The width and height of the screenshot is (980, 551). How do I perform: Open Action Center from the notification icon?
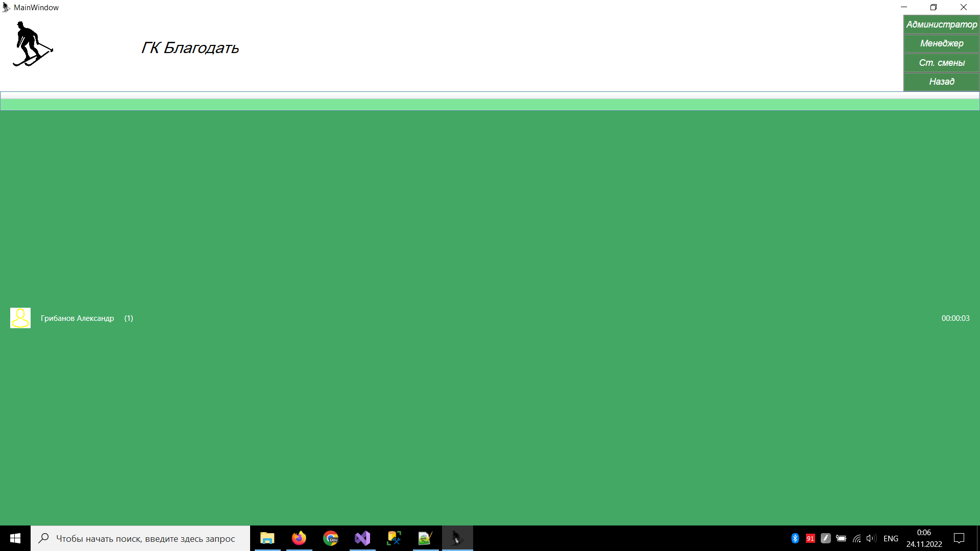[959, 538]
